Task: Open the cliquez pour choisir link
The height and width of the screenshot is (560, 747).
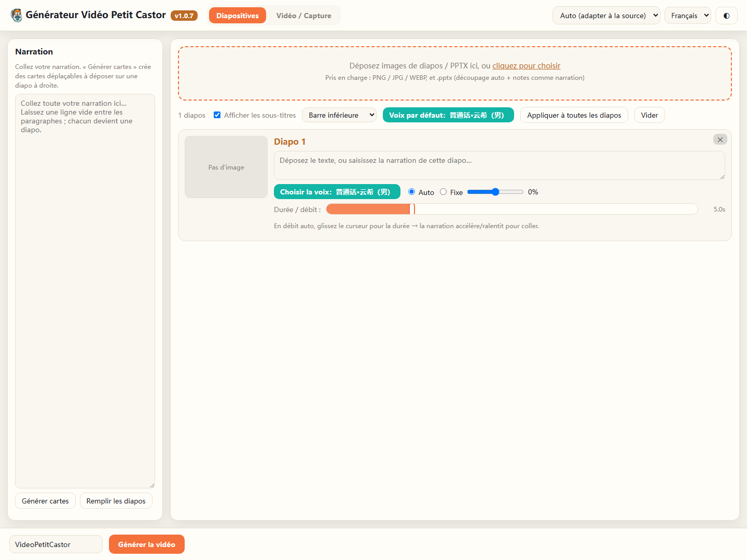Action: point(527,66)
